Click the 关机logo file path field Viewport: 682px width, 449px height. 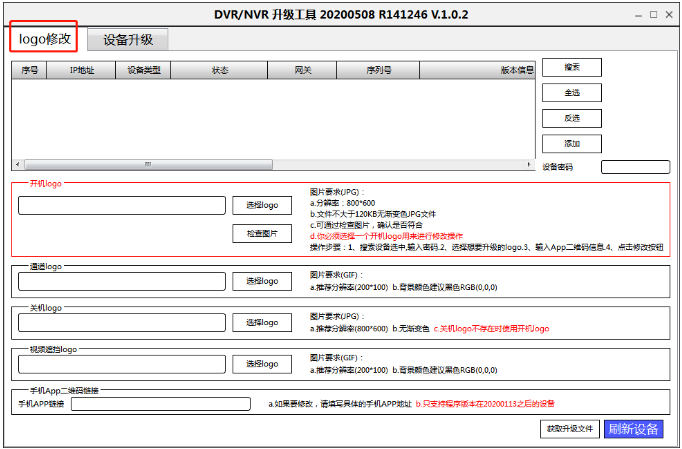click(x=122, y=323)
